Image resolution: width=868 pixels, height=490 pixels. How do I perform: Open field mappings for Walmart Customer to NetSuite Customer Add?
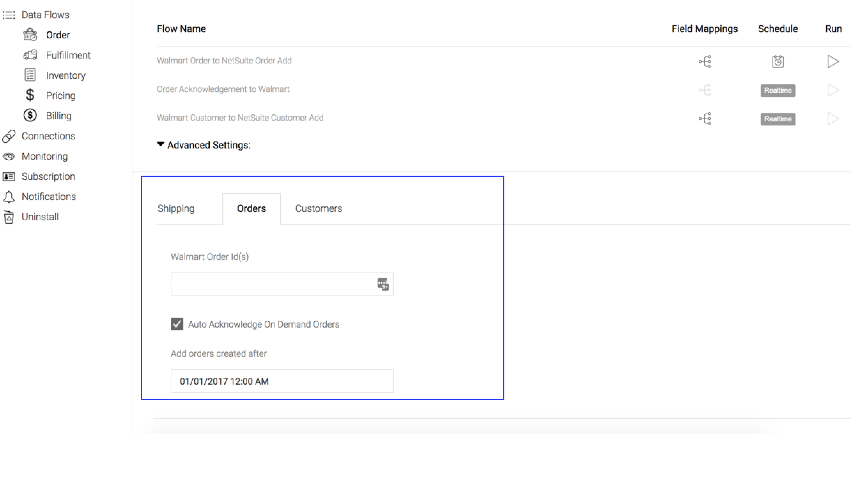click(705, 118)
